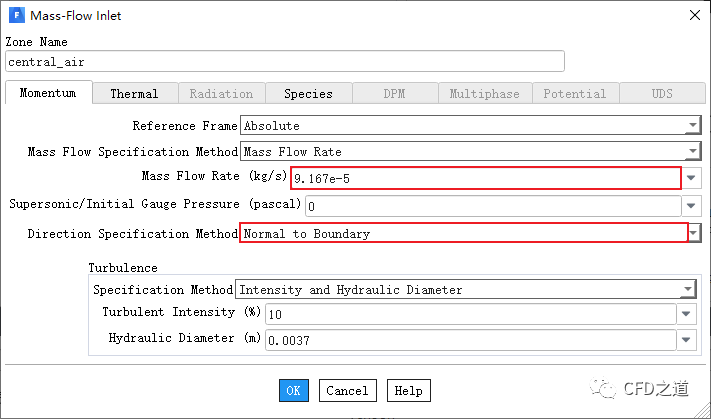Screen dimensions: 711x419
Task: Click the Turbulent Intensity dropdown arrow
Action: [687, 314]
